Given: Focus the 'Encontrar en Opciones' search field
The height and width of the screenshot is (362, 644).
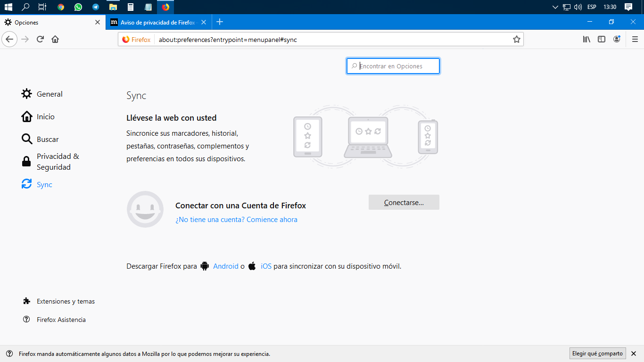Looking at the screenshot, I should coord(396,66).
